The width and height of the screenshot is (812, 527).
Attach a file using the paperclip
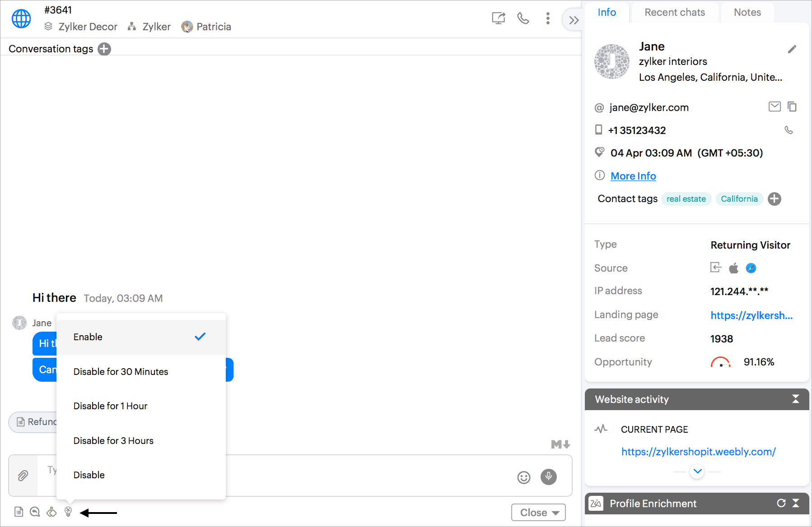pyautogui.click(x=23, y=476)
